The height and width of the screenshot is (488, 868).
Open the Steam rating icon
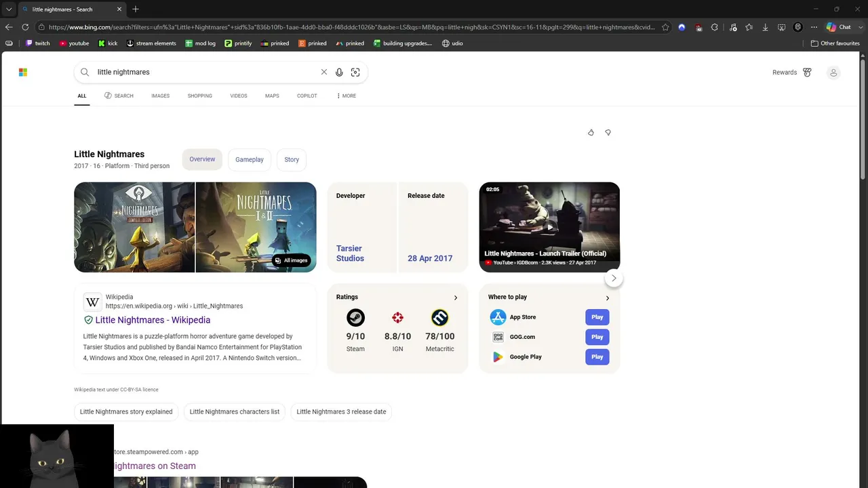tap(355, 317)
